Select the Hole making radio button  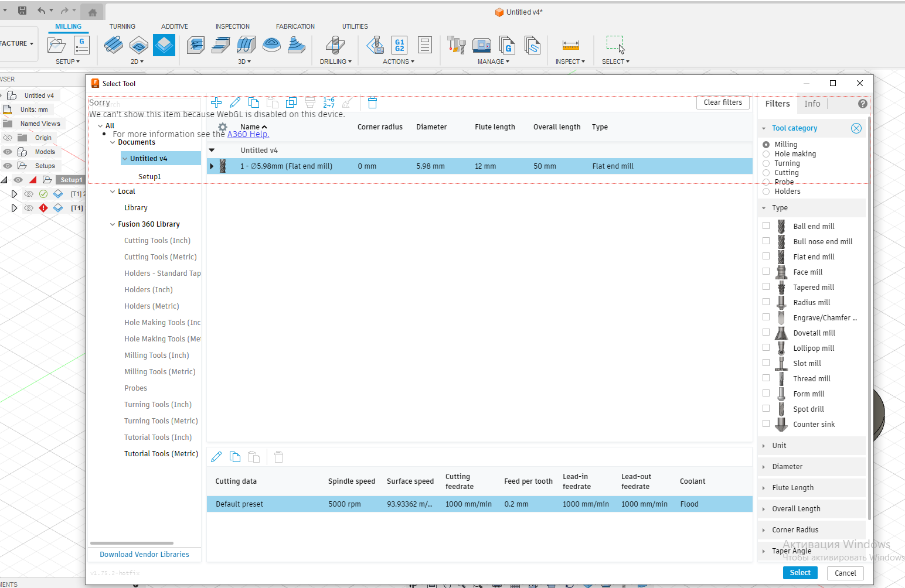pos(766,154)
